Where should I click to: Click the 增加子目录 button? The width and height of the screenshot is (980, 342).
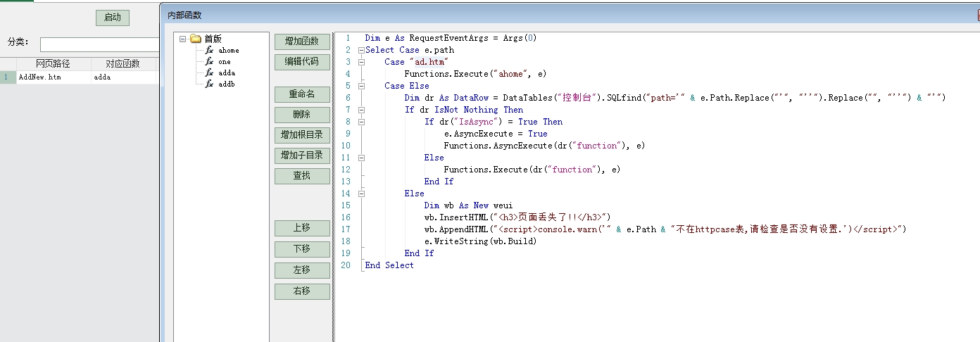302,156
